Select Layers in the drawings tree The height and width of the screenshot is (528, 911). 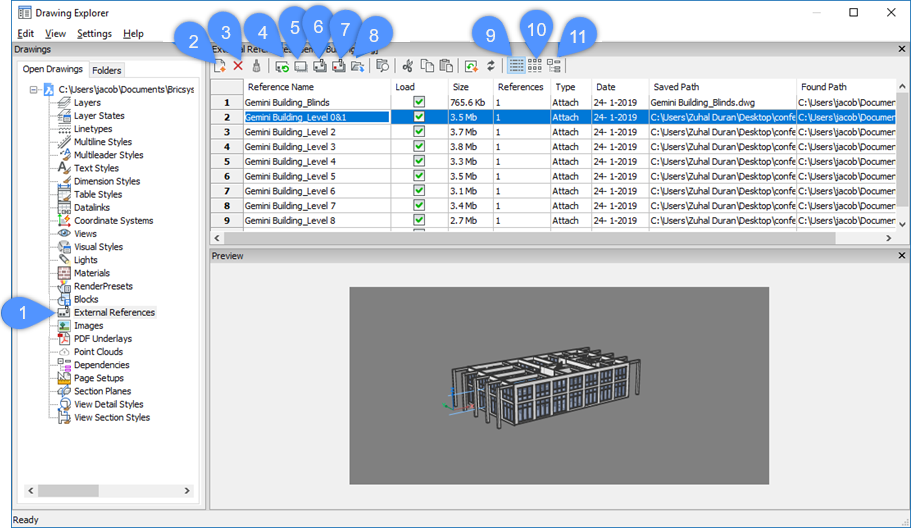click(x=87, y=103)
